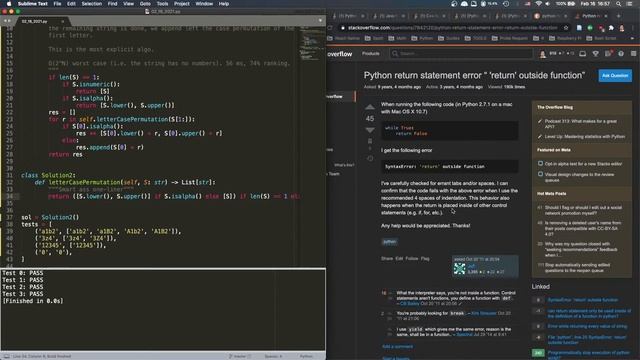Open macOS Spotlight search icon
This screenshot has height=360, width=640.
point(619,4)
